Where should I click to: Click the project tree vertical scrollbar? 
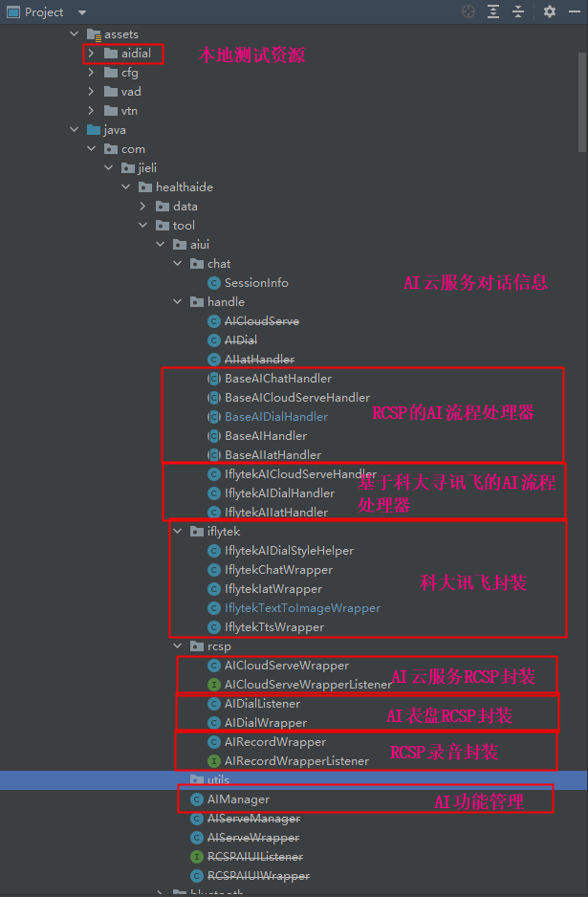[582, 100]
